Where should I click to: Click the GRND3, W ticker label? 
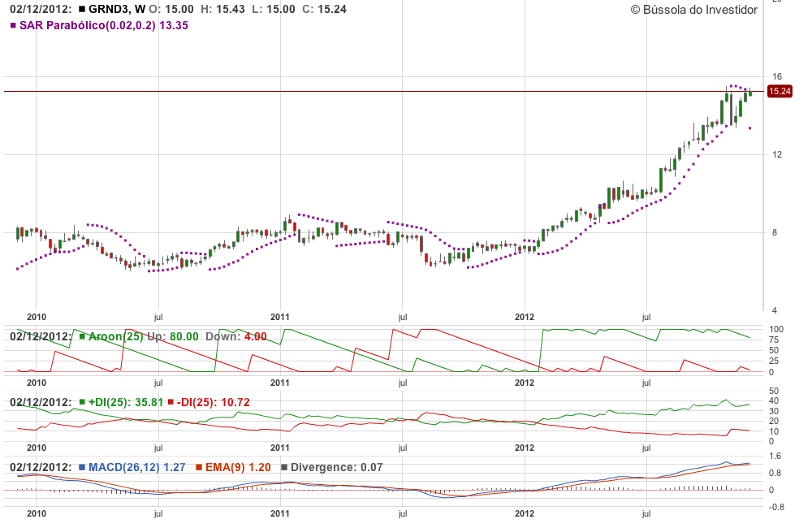click(x=116, y=9)
